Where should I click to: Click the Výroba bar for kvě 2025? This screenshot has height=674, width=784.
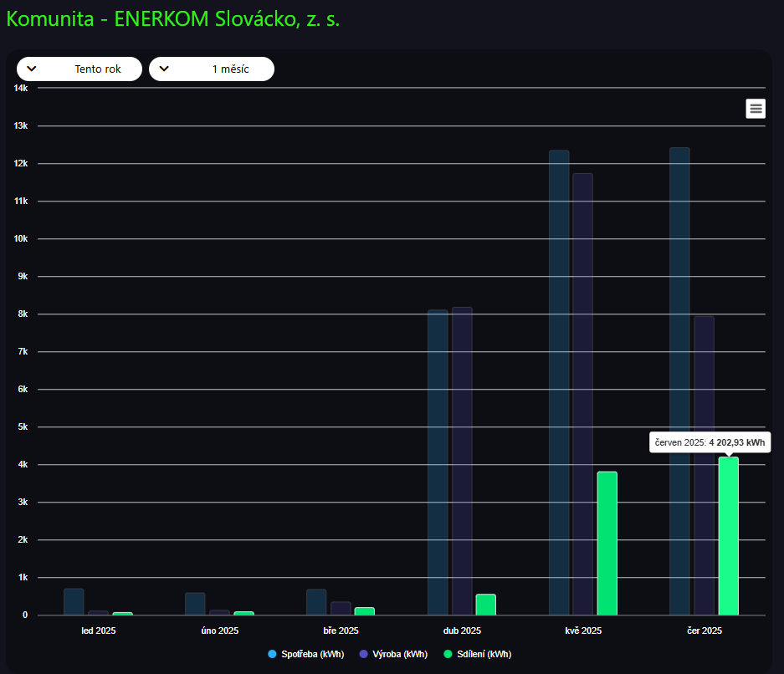coord(582,394)
